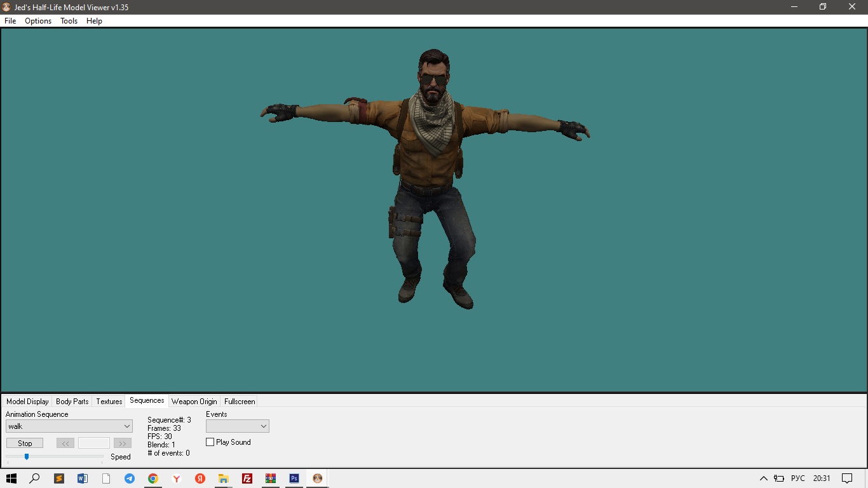The height and width of the screenshot is (488, 868).
Task: Click the battery power icon in tray
Action: coord(779,478)
